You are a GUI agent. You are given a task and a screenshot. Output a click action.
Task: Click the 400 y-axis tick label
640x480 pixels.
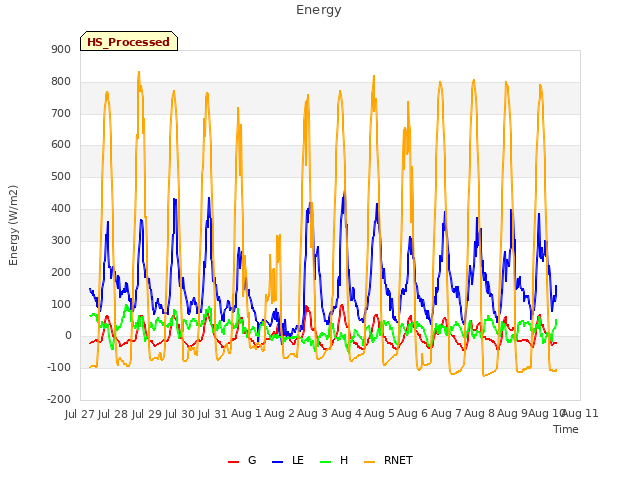[x=61, y=209]
